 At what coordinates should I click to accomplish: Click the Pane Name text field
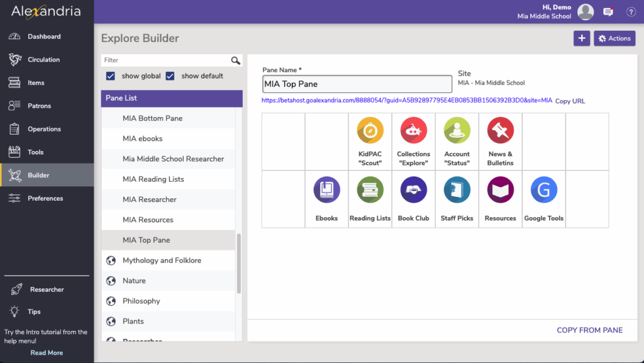tap(357, 84)
